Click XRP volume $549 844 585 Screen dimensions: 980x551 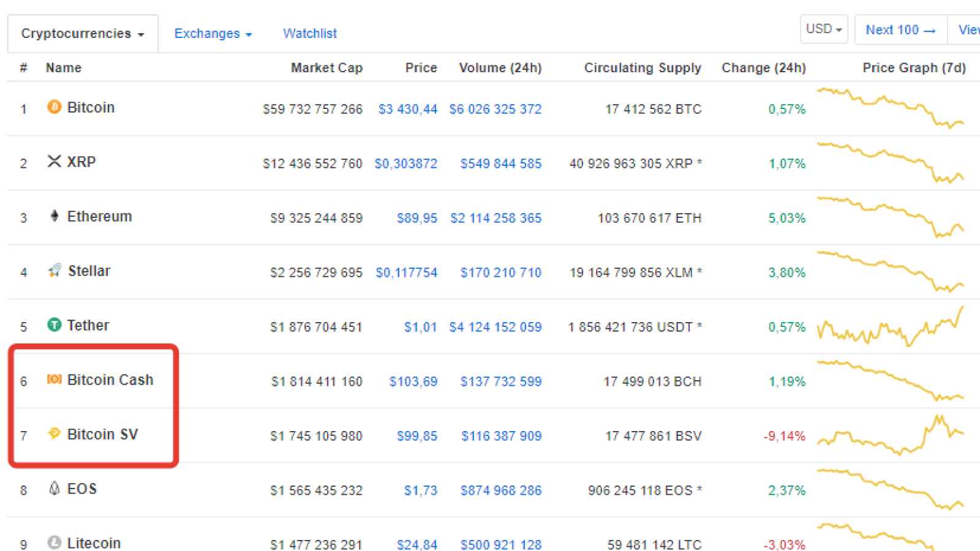(x=501, y=164)
